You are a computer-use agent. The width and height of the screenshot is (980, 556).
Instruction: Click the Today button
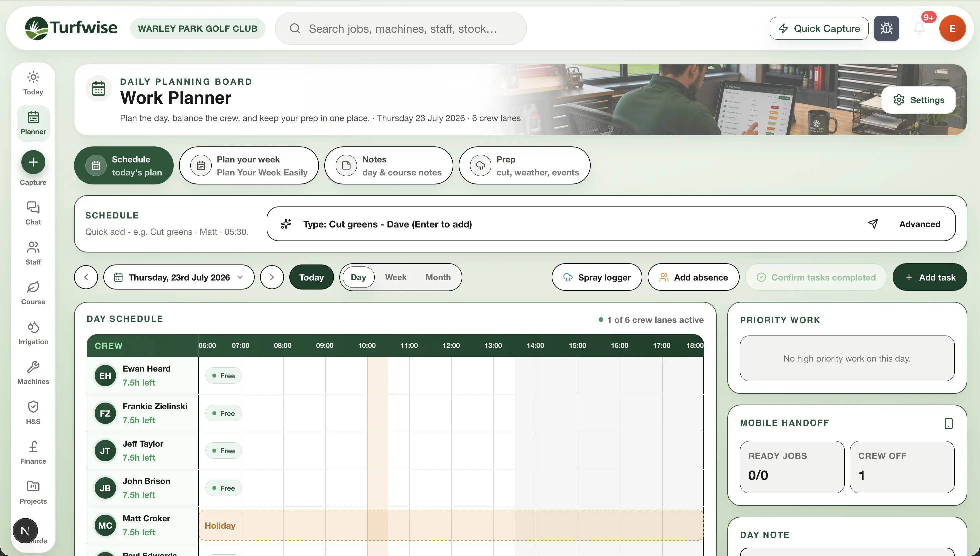coord(311,277)
